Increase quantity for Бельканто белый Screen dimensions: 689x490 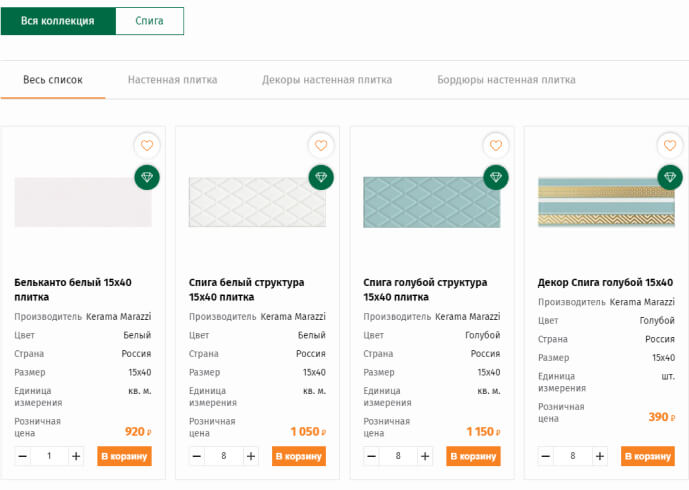click(x=76, y=456)
